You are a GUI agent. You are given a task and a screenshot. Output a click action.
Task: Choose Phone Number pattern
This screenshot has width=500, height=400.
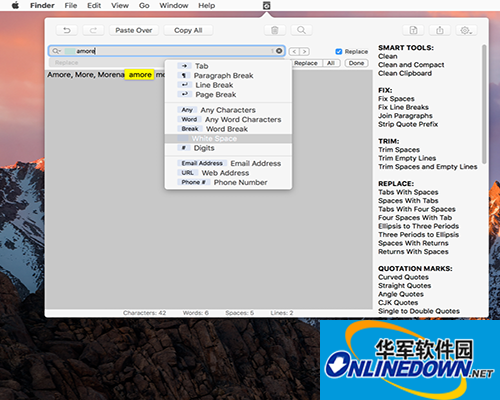(228, 182)
